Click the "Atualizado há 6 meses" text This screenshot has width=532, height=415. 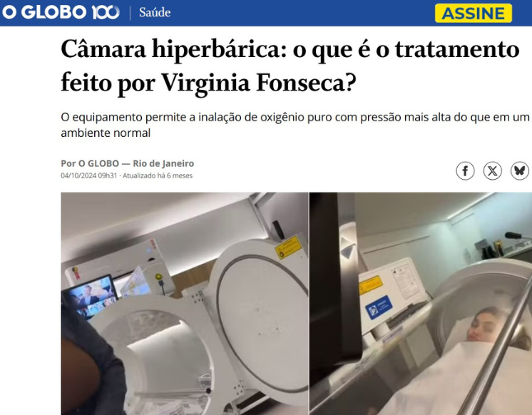pyautogui.click(x=158, y=175)
